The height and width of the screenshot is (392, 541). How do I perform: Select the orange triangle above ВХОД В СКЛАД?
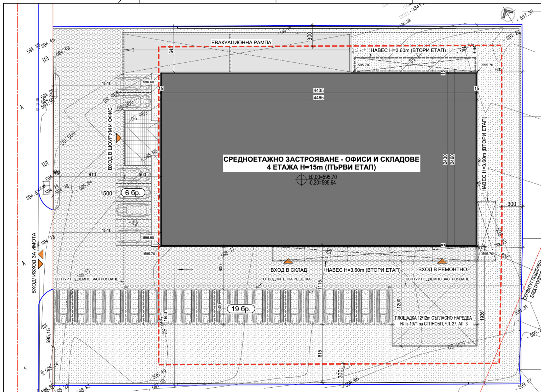pos(288,261)
